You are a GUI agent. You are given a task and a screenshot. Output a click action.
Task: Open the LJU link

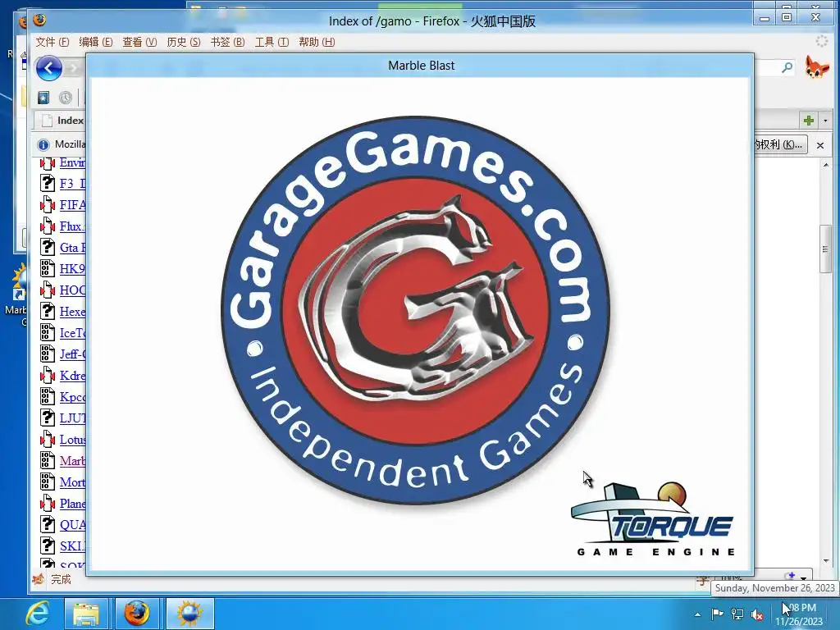pyautogui.click(x=72, y=418)
